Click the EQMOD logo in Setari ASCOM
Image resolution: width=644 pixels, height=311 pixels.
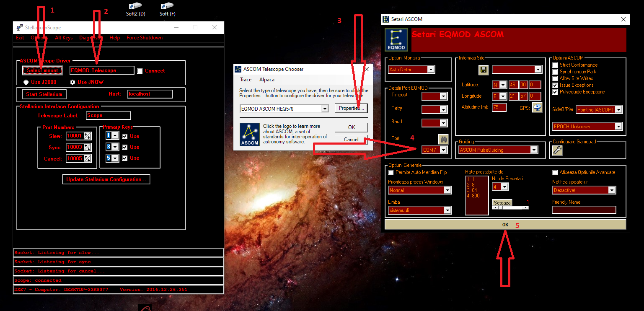pos(396,40)
